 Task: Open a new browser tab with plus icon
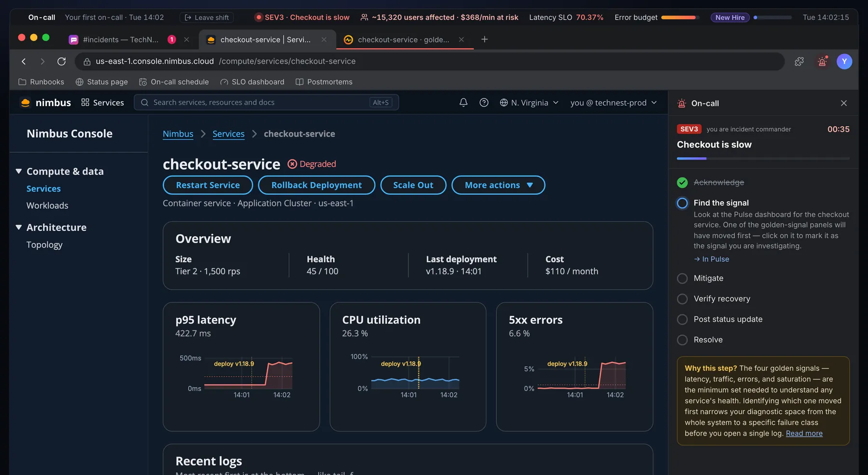(x=485, y=39)
